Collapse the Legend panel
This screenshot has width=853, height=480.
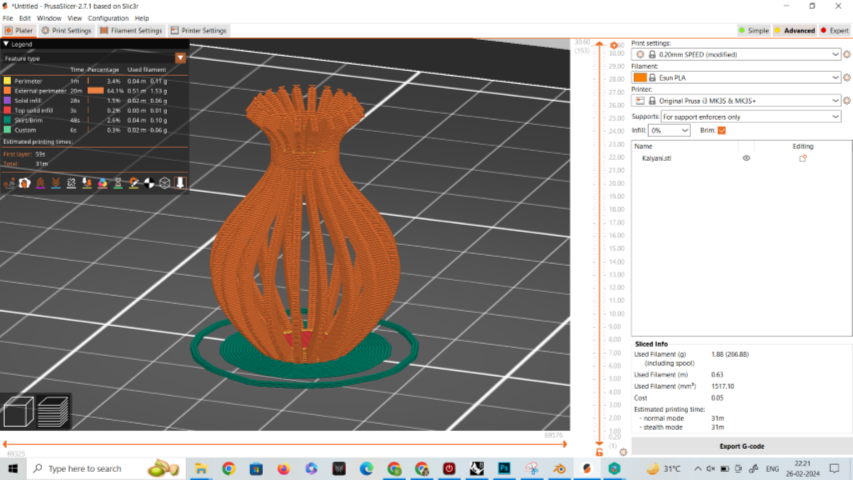pos(6,44)
